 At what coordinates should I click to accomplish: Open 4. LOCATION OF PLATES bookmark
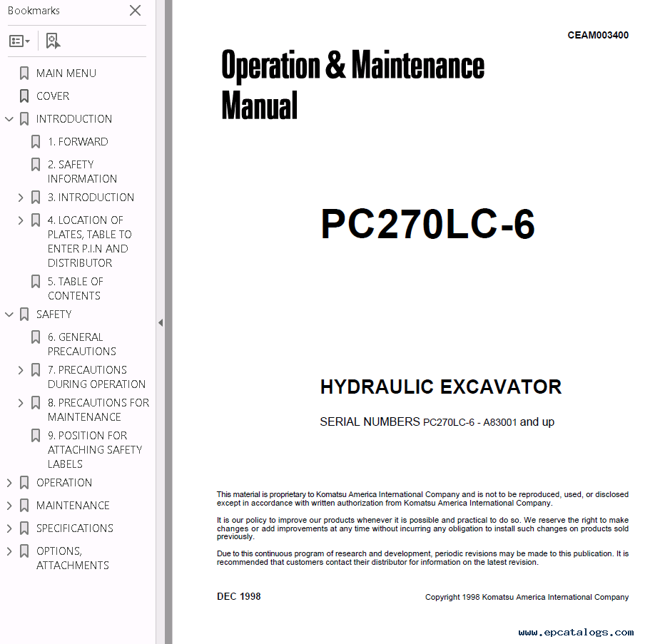(89, 241)
